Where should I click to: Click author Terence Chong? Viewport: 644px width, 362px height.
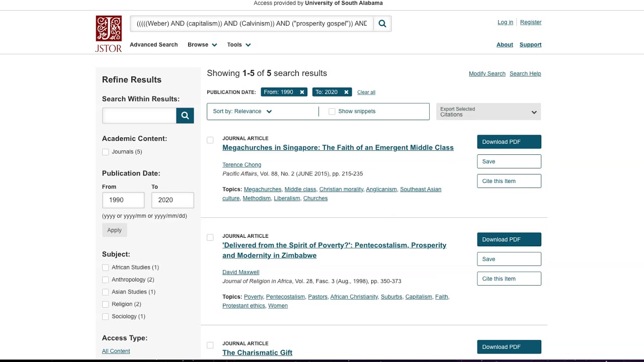pyautogui.click(x=242, y=165)
